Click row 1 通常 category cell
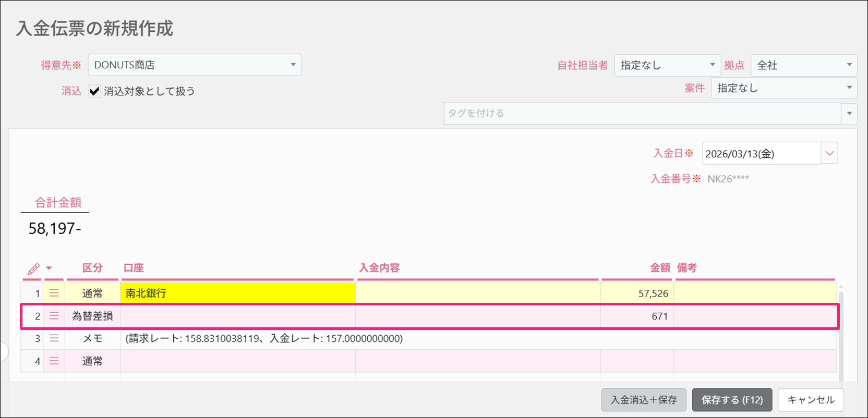 pyautogui.click(x=92, y=293)
